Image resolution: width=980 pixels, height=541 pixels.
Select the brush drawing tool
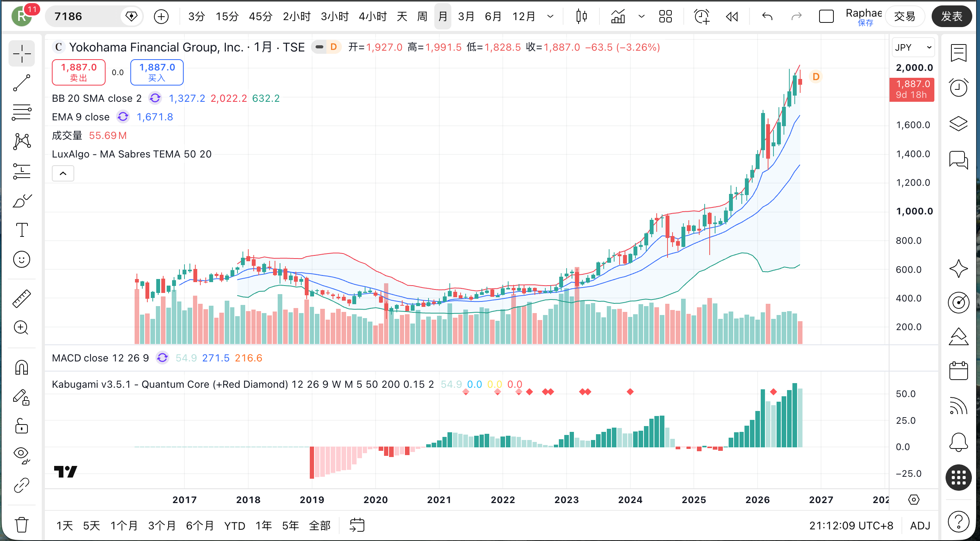(x=22, y=201)
